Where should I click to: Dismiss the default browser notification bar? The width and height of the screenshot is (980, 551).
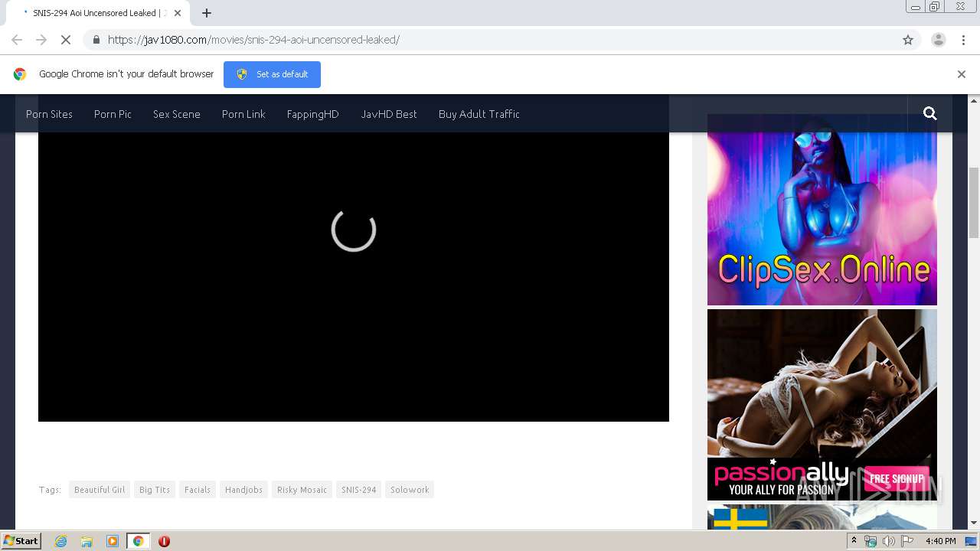tap(962, 74)
